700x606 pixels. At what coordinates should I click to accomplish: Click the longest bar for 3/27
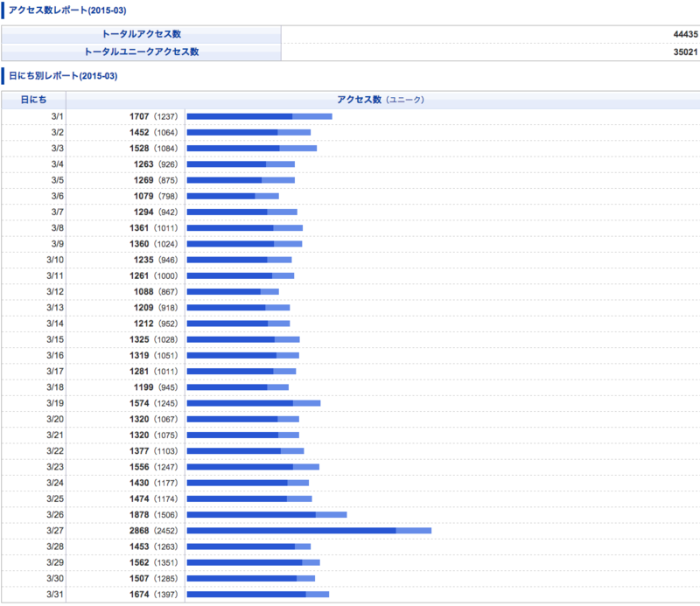point(309,531)
